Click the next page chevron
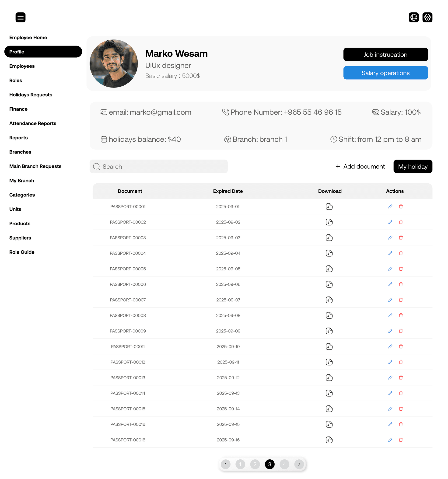This screenshot has height=479, width=448. 299,464
